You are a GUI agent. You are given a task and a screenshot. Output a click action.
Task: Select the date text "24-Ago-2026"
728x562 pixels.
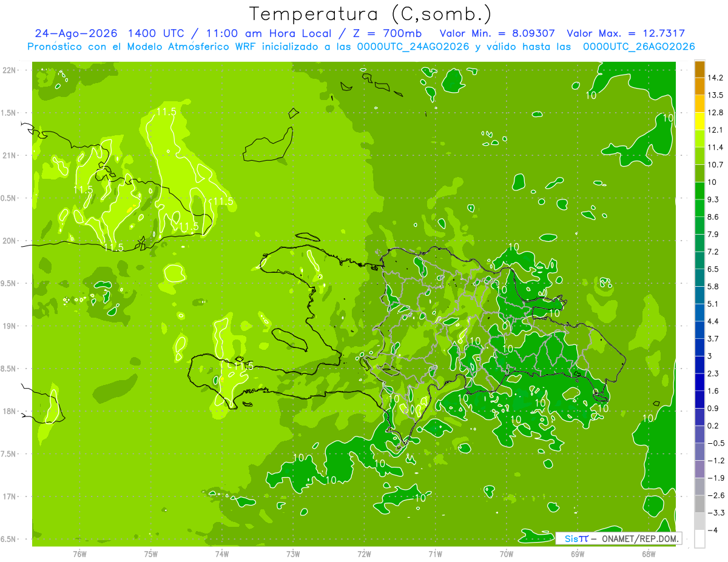click(77, 33)
